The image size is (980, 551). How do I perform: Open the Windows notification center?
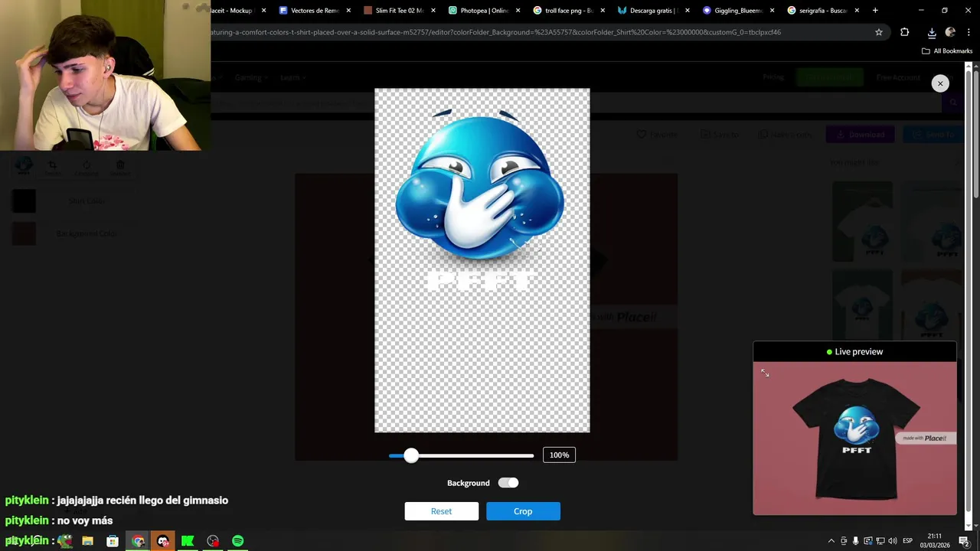coord(964,541)
